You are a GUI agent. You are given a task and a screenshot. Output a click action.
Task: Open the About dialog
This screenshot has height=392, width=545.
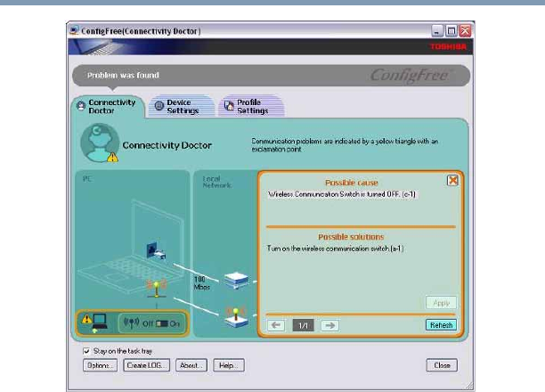pos(191,365)
